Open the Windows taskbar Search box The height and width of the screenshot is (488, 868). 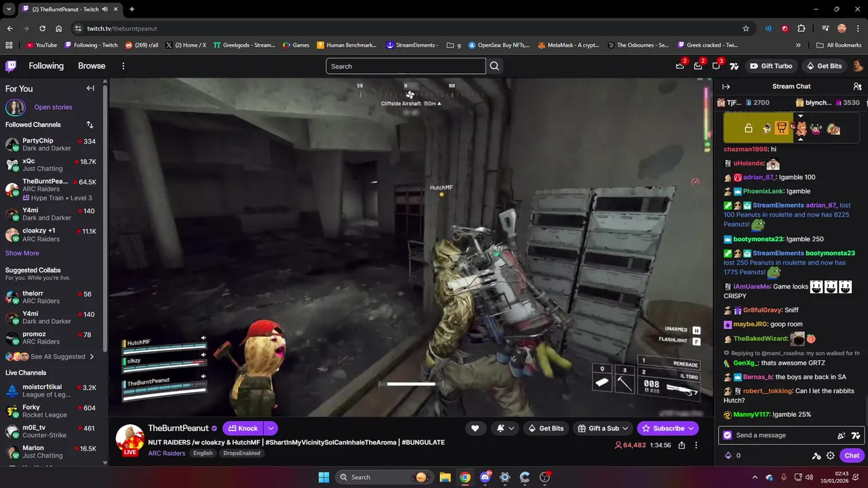384,477
